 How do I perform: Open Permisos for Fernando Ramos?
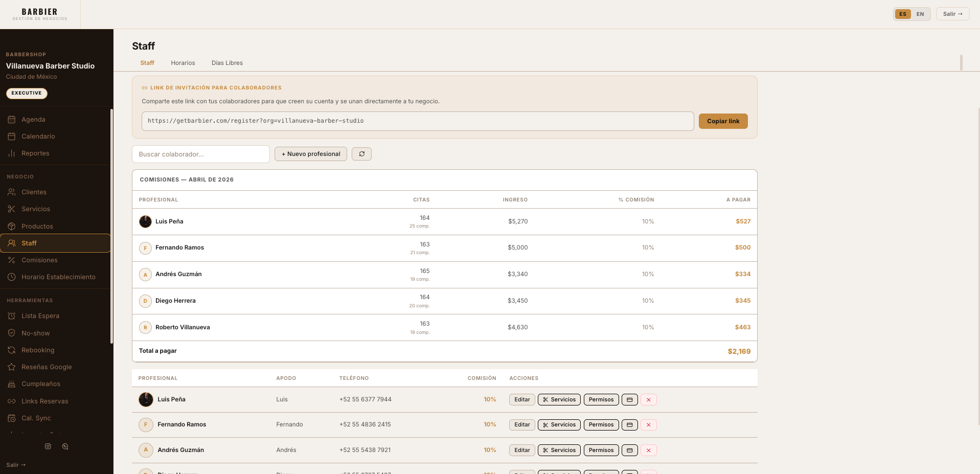pos(601,425)
